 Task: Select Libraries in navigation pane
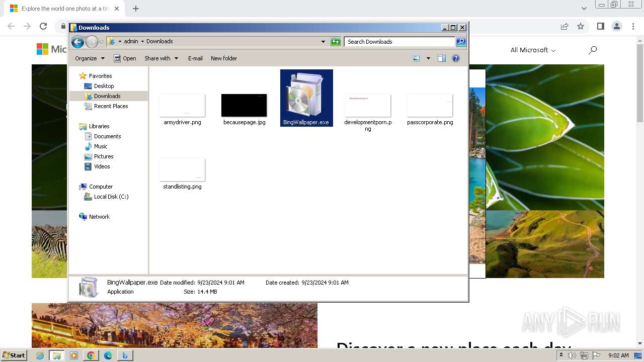point(99,126)
